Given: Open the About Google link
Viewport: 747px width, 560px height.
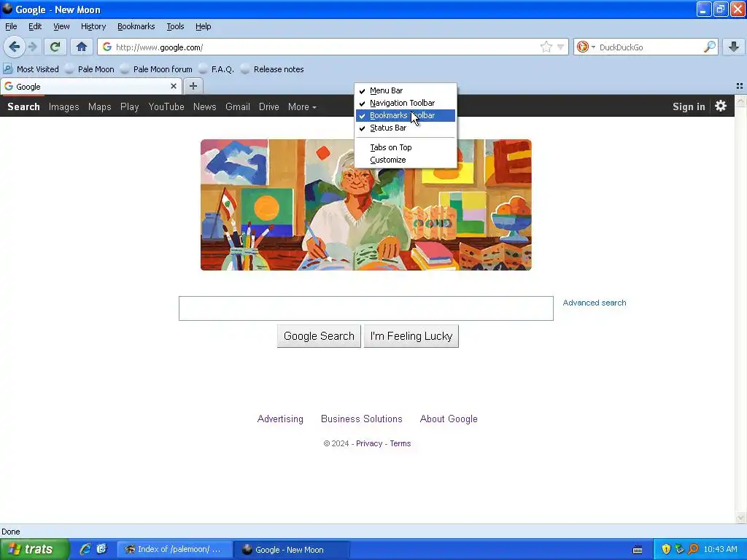Looking at the screenshot, I should coord(449,419).
